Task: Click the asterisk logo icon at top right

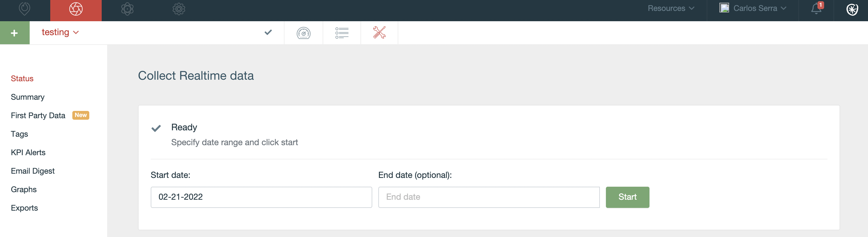Action: pyautogui.click(x=852, y=9)
